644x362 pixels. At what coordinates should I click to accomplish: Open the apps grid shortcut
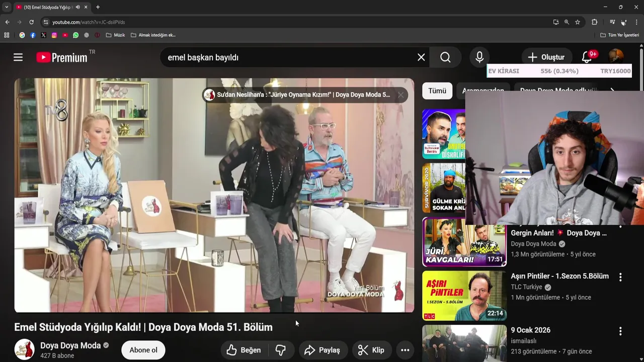(x=7, y=35)
